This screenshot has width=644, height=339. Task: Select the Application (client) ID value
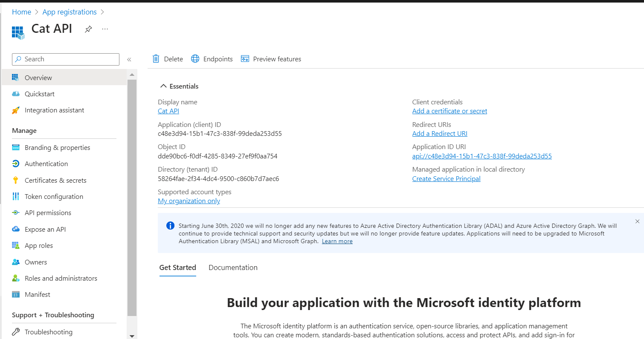pyautogui.click(x=220, y=134)
